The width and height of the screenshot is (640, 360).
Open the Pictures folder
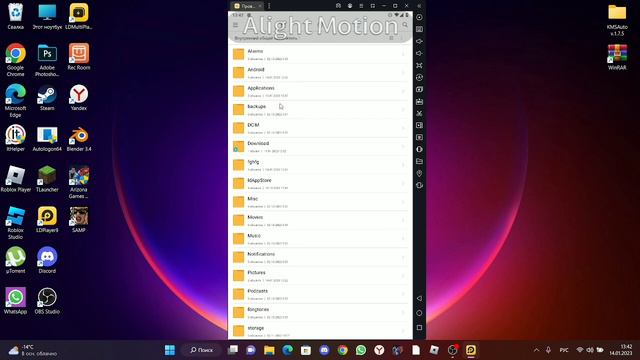[320, 276]
